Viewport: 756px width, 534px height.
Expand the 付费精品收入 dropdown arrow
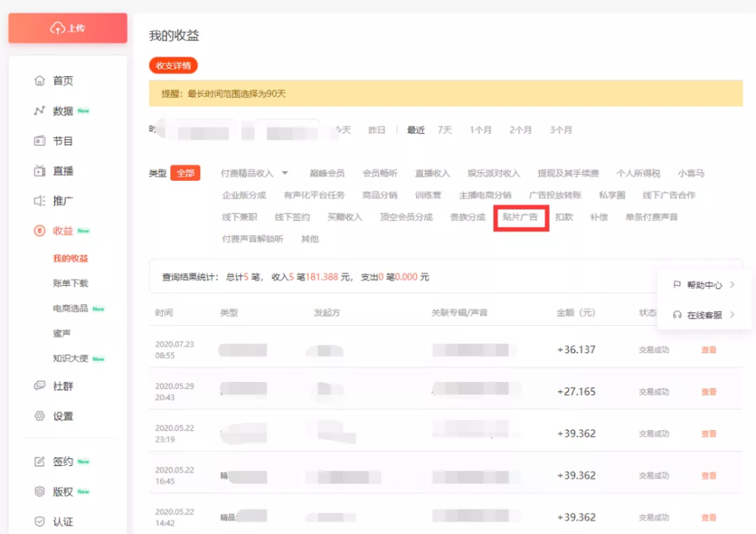coord(285,172)
